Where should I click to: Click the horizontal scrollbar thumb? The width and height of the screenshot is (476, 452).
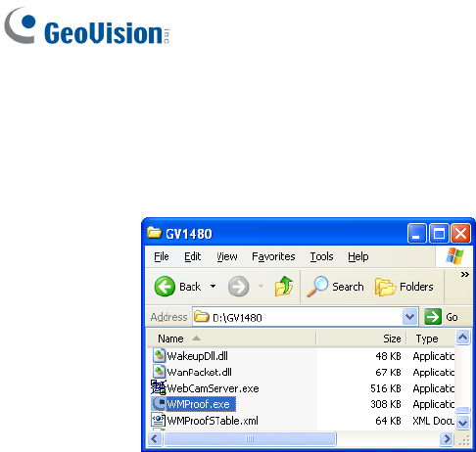(250, 438)
